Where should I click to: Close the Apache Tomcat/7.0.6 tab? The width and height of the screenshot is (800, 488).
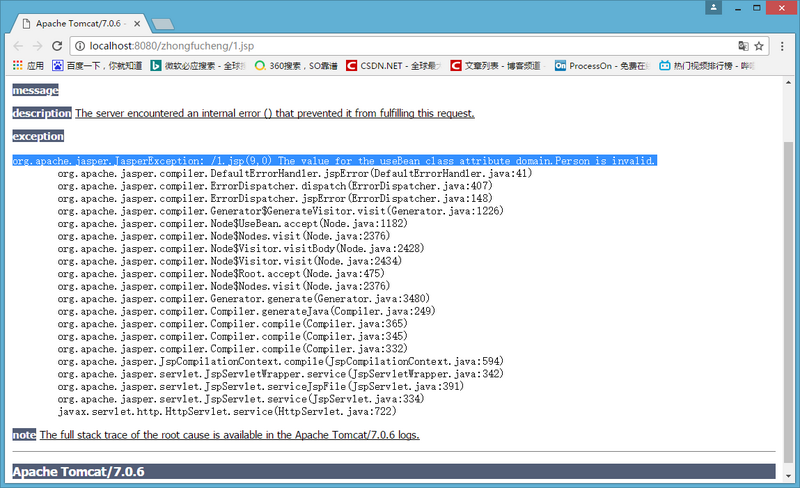pos(137,23)
